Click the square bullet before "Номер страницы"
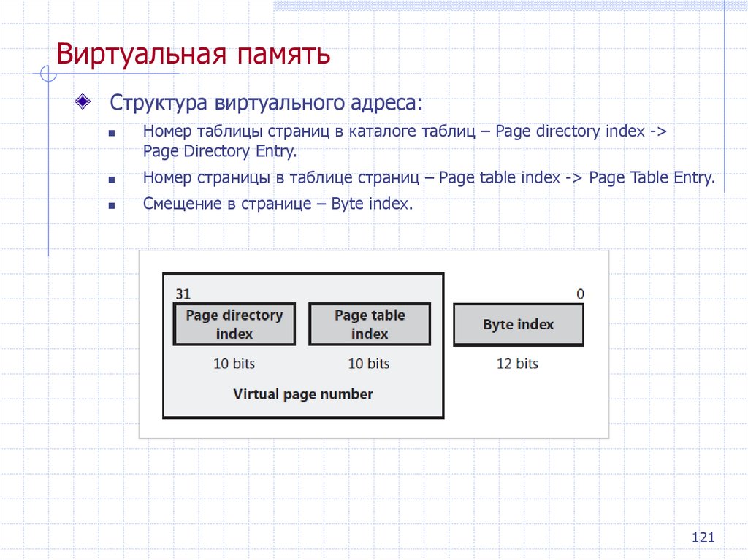Screen dimensions: 748x560 click(112, 180)
